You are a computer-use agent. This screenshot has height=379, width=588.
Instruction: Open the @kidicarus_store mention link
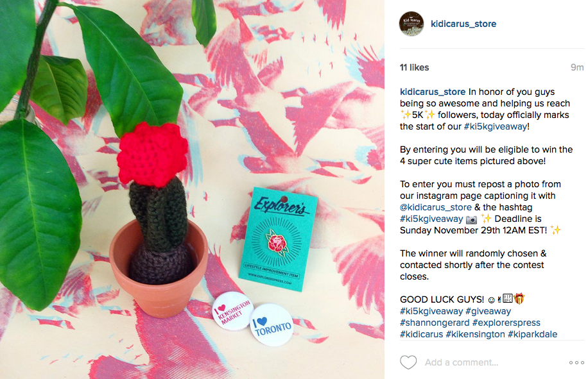pyautogui.click(x=436, y=207)
